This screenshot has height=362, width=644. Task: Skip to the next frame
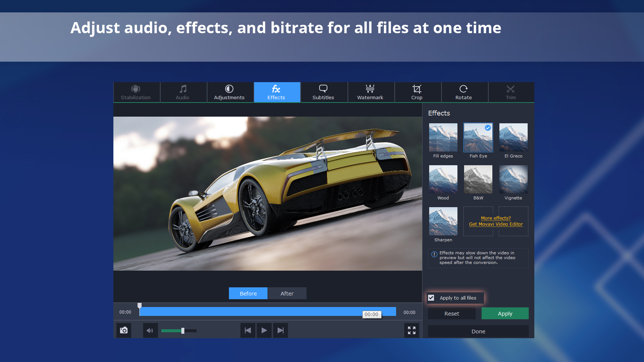pyautogui.click(x=280, y=330)
